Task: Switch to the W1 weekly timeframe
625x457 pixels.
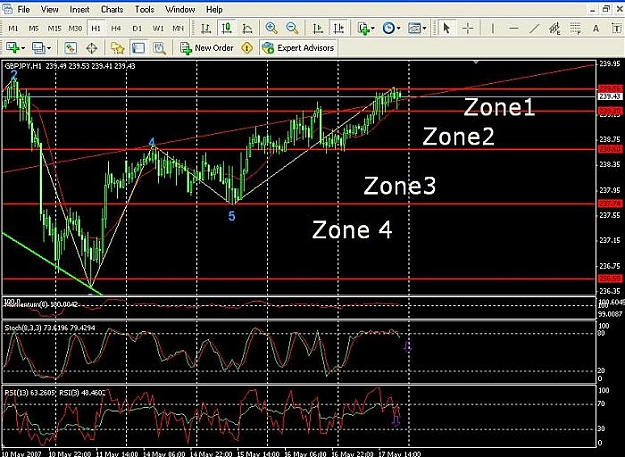Action: click(158, 28)
